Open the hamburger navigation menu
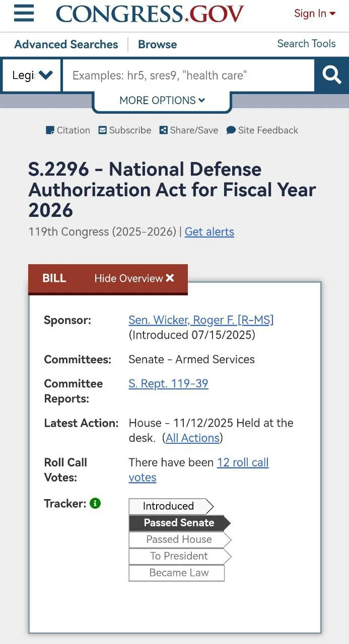The image size is (349, 644). tap(24, 14)
